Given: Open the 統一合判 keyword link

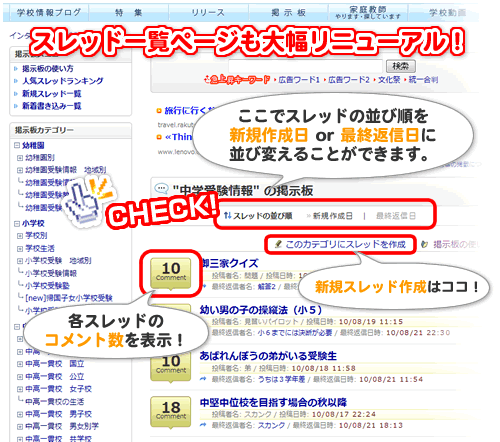Looking at the screenshot, I should (423, 80).
